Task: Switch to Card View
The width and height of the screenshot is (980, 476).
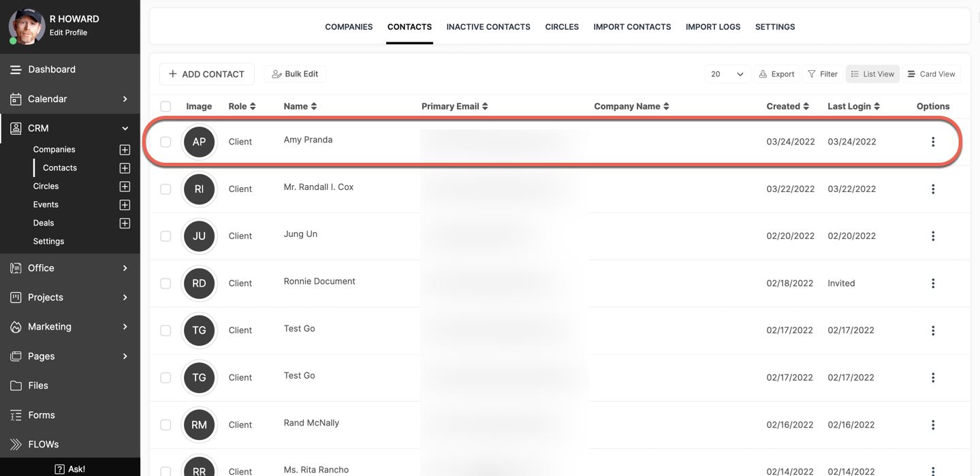Action: pyautogui.click(x=932, y=74)
